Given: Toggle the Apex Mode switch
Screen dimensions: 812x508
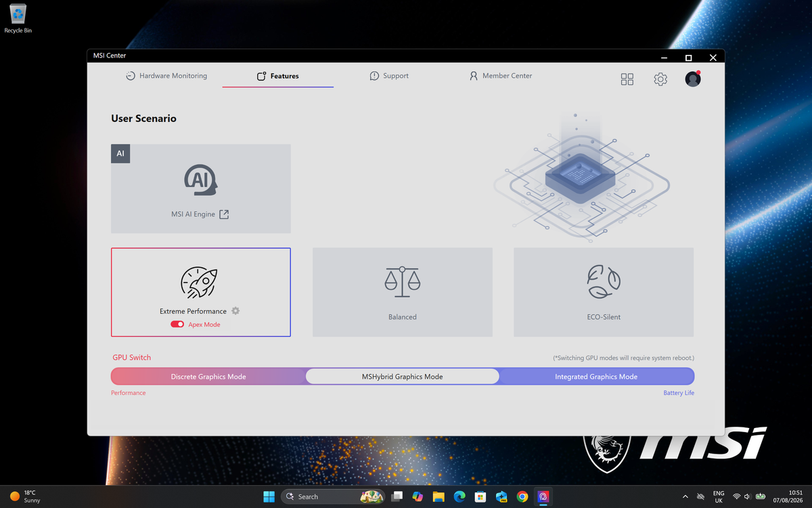Looking at the screenshot, I should (x=177, y=324).
